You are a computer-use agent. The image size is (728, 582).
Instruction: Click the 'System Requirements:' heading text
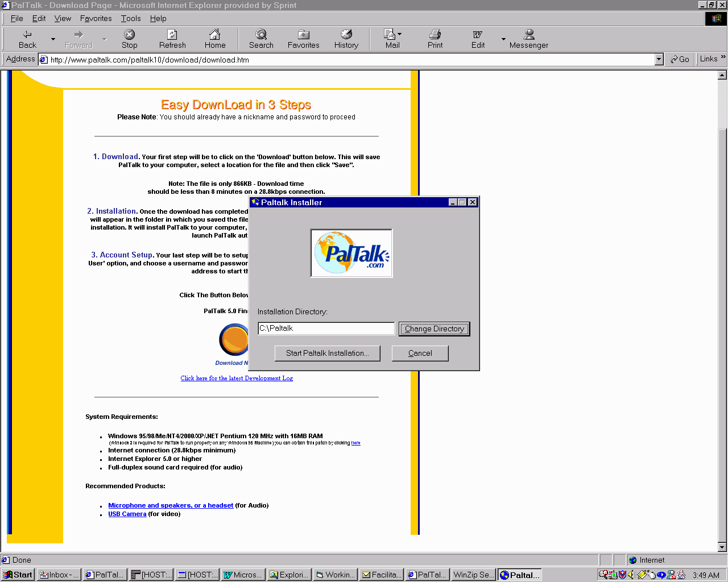point(122,417)
